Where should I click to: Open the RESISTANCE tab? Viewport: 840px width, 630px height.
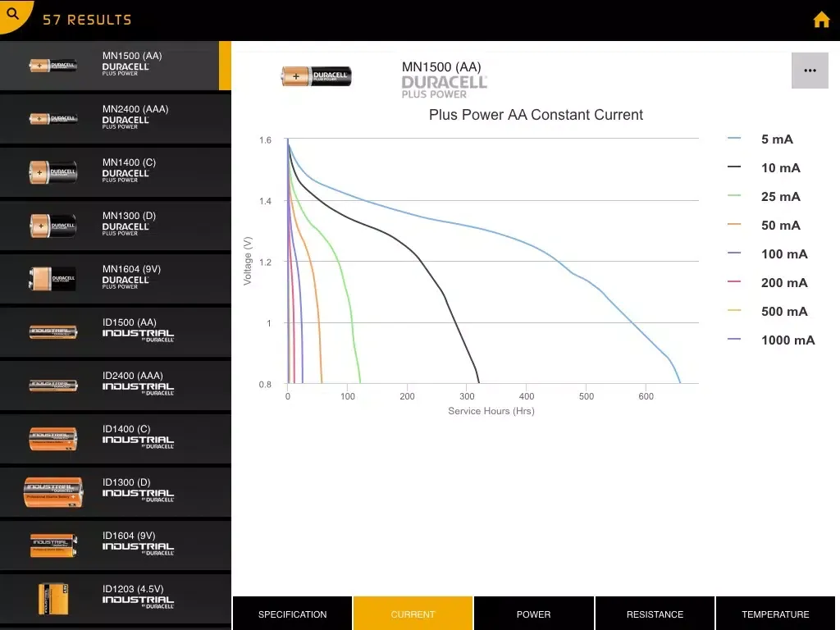click(655, 614)
